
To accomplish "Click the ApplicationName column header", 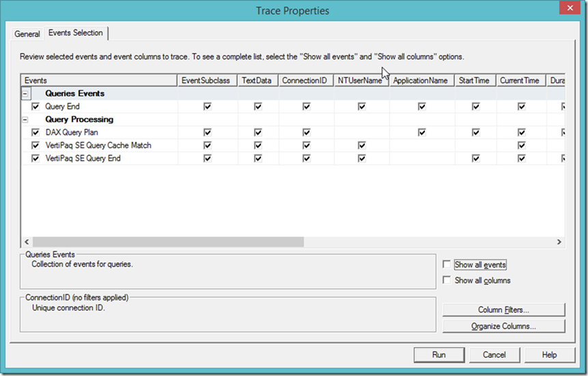I will [x=422, y=81].
